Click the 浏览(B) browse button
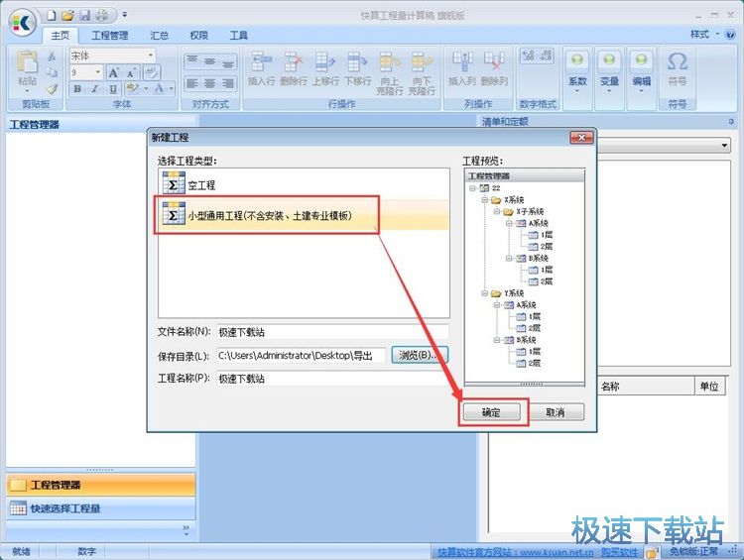The width and height of the screenshot is (744, 560). tap(420, 355)
